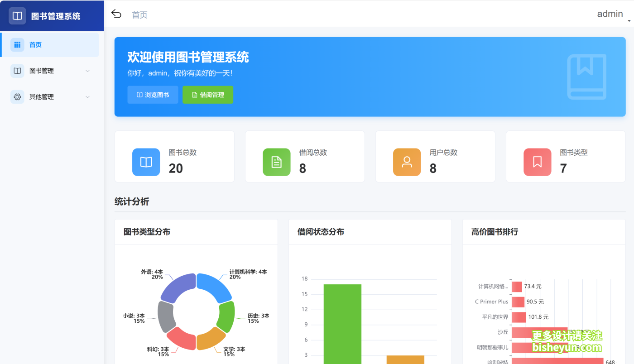Click the blue book icon on 图书总数 card
This screenshot has height=364, width=634.
pyautogui.click(x=146, y=162)
